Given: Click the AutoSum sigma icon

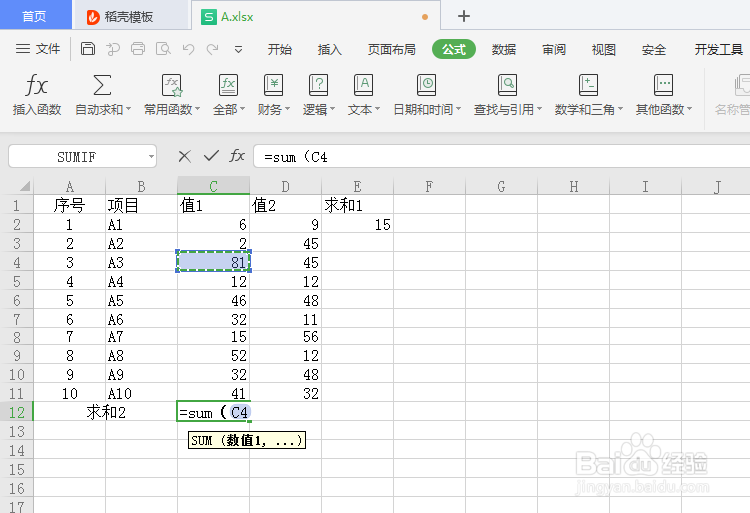Looking at the screenshot, I should (102, 86).
